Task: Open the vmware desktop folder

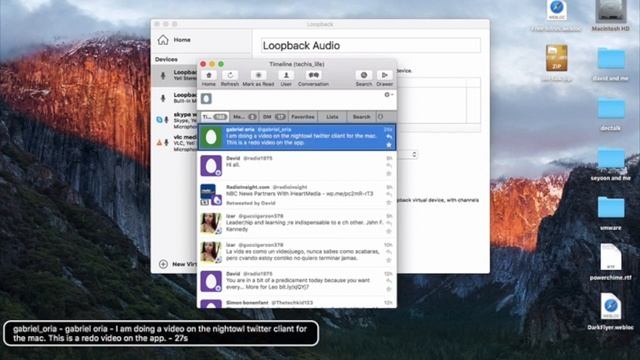Action: (611, 208)
